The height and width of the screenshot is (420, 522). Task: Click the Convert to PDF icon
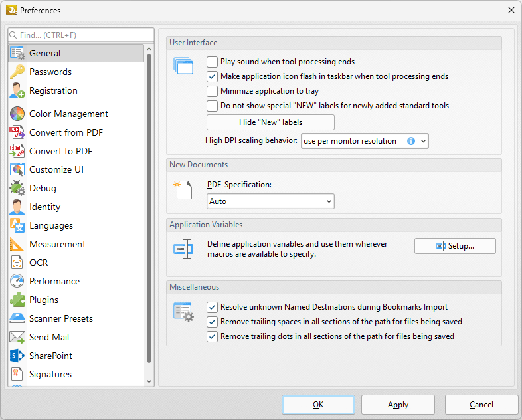coord(17,152)
